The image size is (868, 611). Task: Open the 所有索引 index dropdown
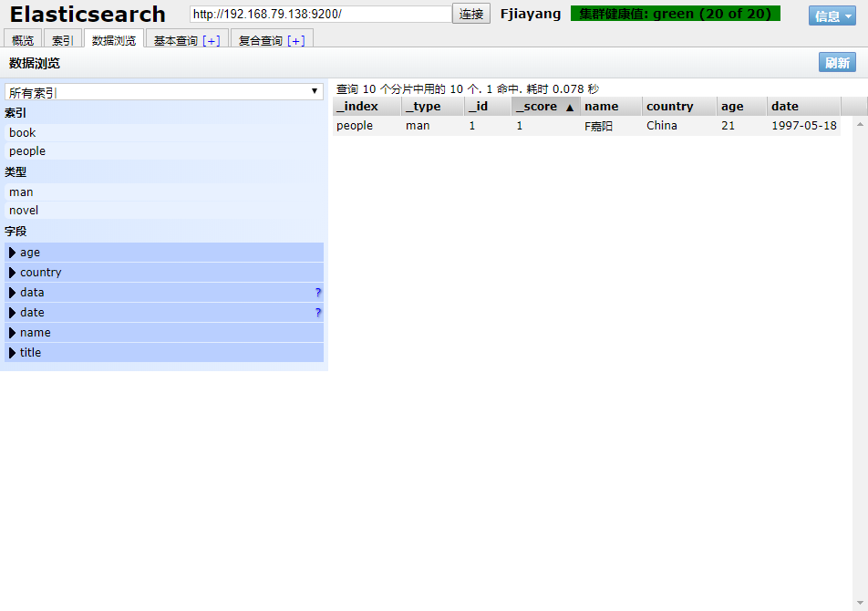(x=164, y=92)
